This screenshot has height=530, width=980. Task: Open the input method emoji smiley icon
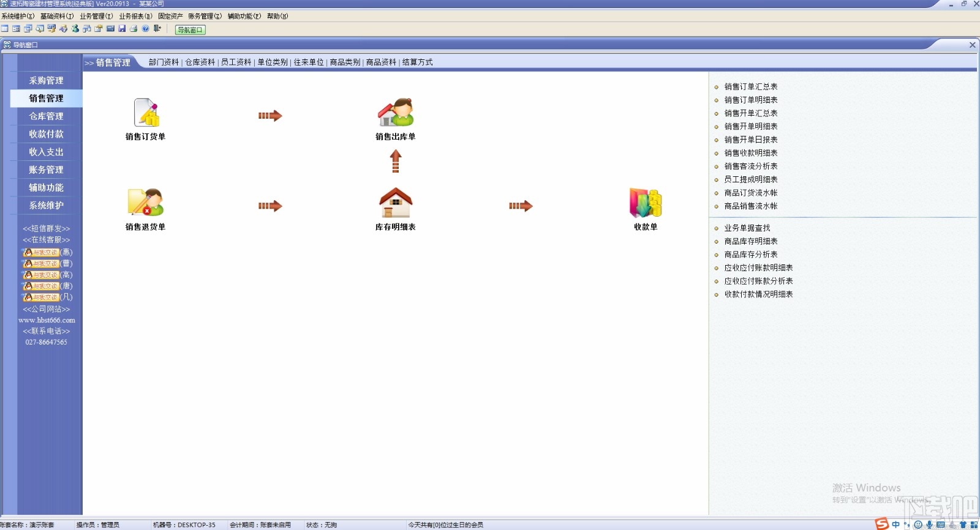918,524
